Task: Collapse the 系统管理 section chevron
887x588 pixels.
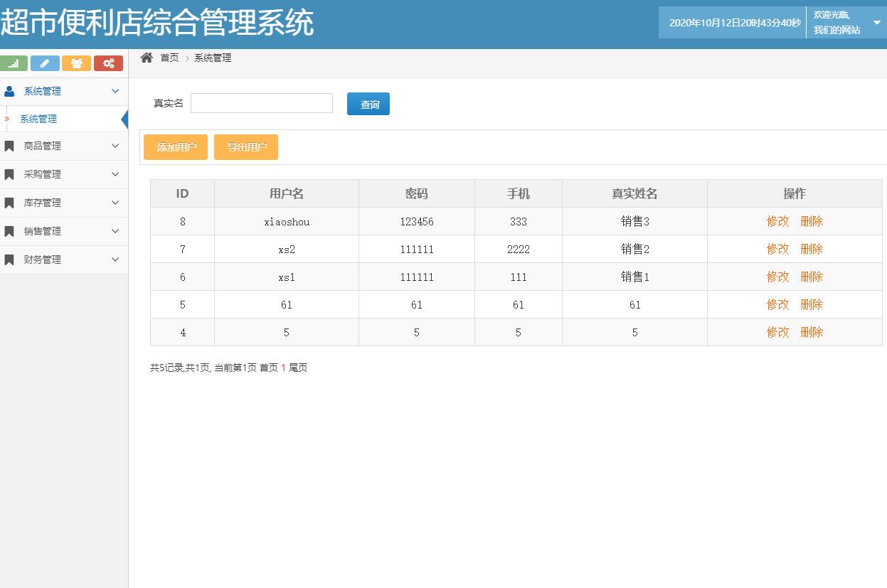Action: pos(115,91)
